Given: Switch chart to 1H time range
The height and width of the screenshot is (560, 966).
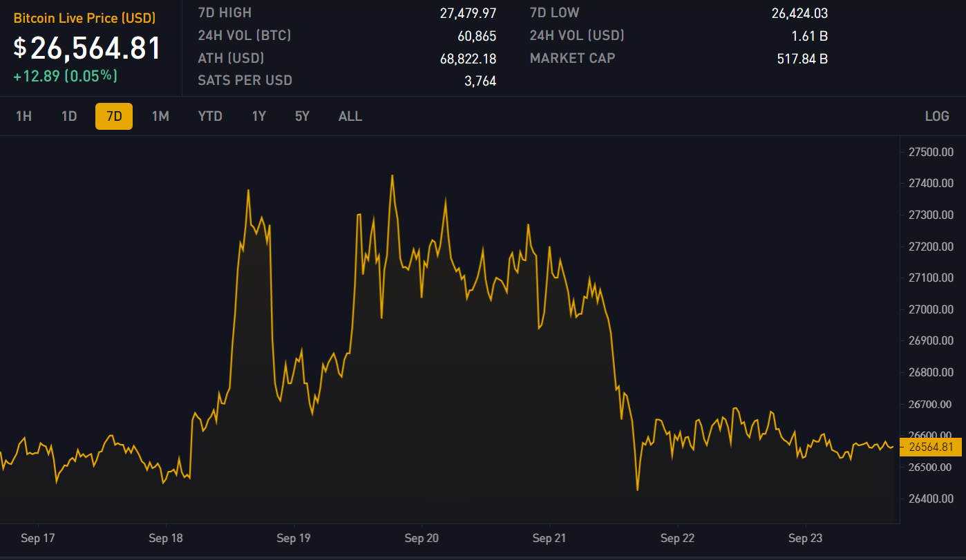Looking at the screenshot, I should [x=23, y=116].
